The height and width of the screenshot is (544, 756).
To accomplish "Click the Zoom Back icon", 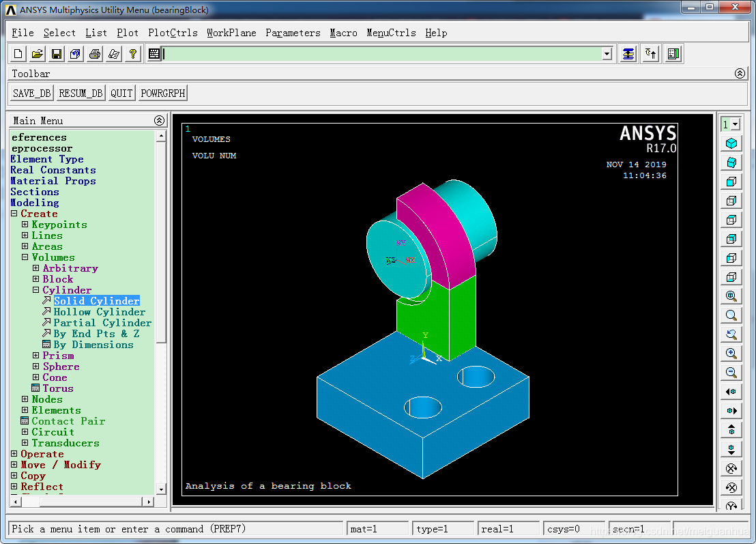I will point(731,334).
